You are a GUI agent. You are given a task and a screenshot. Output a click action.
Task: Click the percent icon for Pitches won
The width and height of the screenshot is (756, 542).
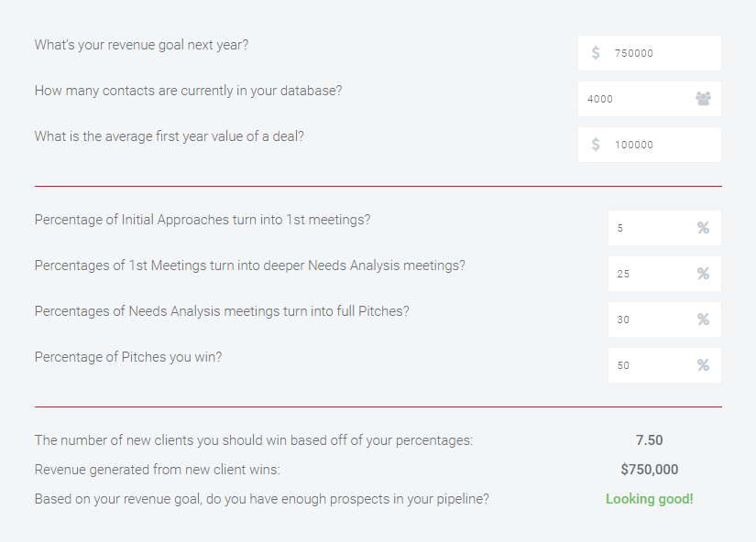(703, 364)
